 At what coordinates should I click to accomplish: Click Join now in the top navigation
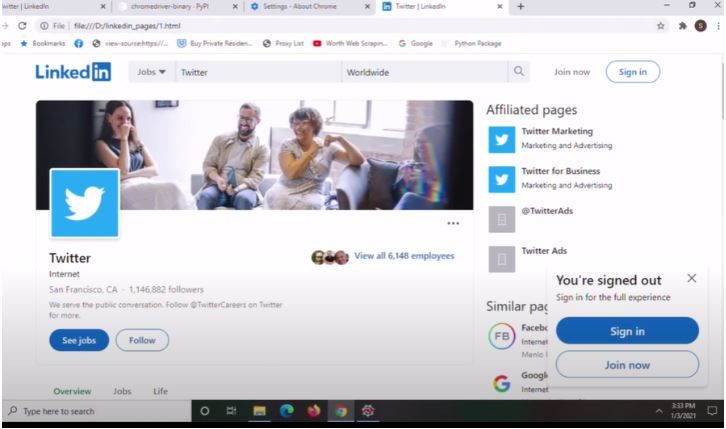(x=572, y=72)
